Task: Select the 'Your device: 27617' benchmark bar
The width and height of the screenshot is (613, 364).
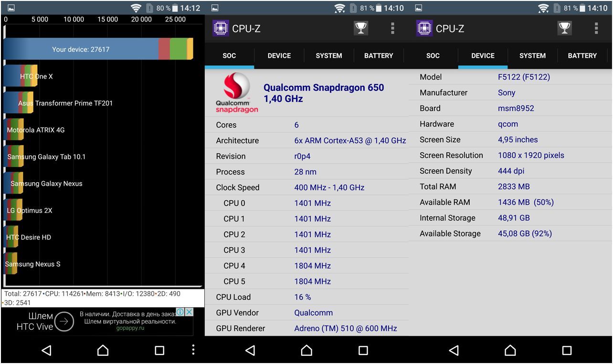Action: point(81,49)
